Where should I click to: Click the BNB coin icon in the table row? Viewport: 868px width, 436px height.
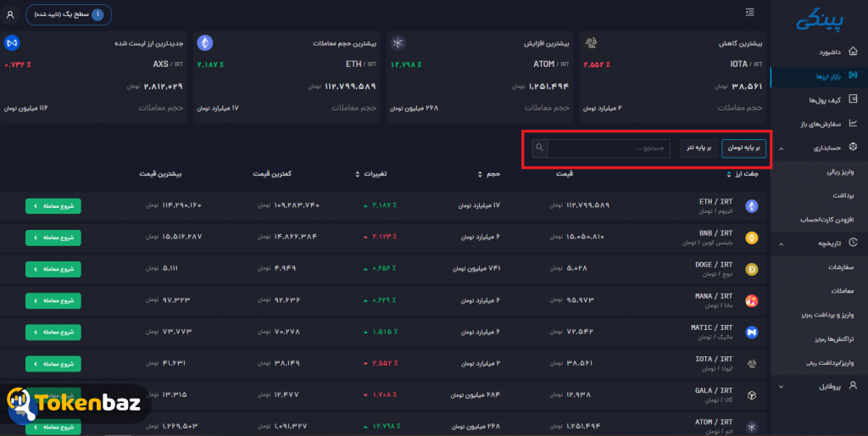[x=751, y=238]
